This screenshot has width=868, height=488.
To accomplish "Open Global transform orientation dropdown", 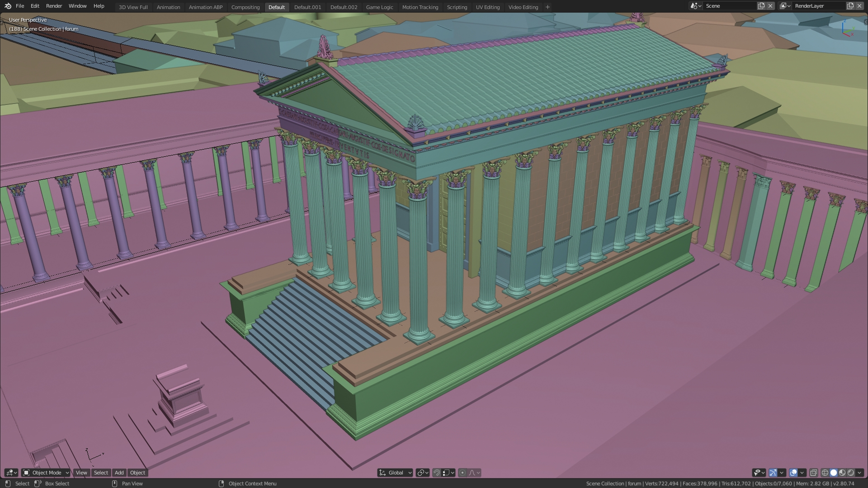I will (395, 473).
